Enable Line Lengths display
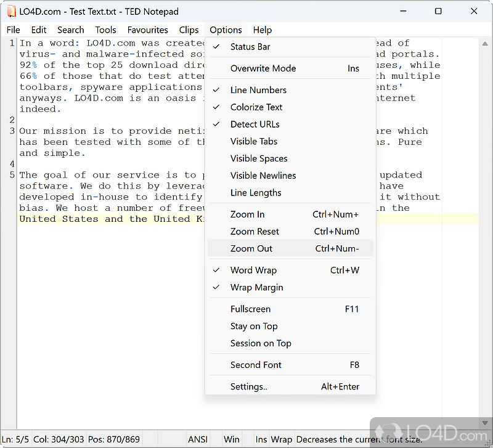This screenshot has height=448, width=493. [x=290, y=193]
